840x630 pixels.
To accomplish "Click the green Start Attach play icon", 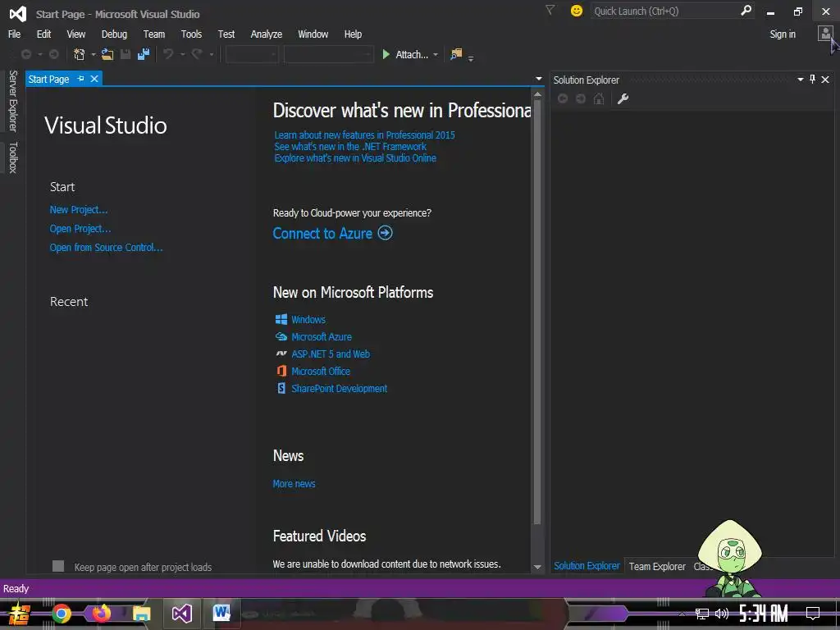I will click(386, 54).
